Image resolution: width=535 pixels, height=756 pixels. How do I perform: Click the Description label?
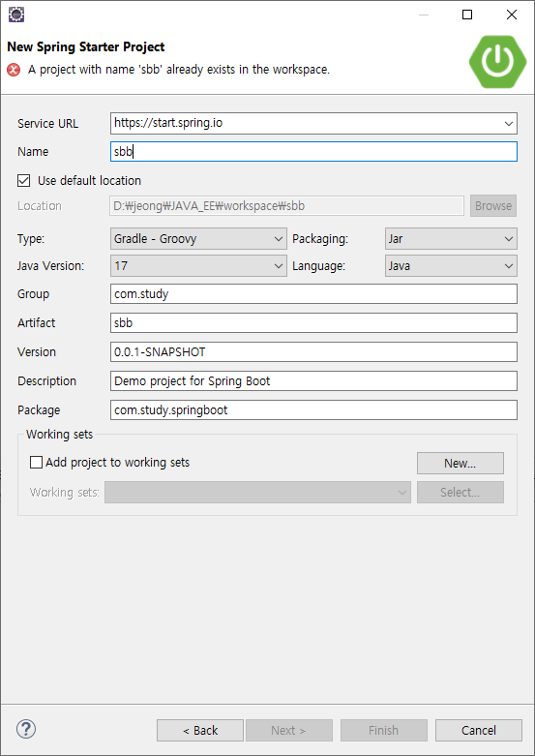pos(46,380)
